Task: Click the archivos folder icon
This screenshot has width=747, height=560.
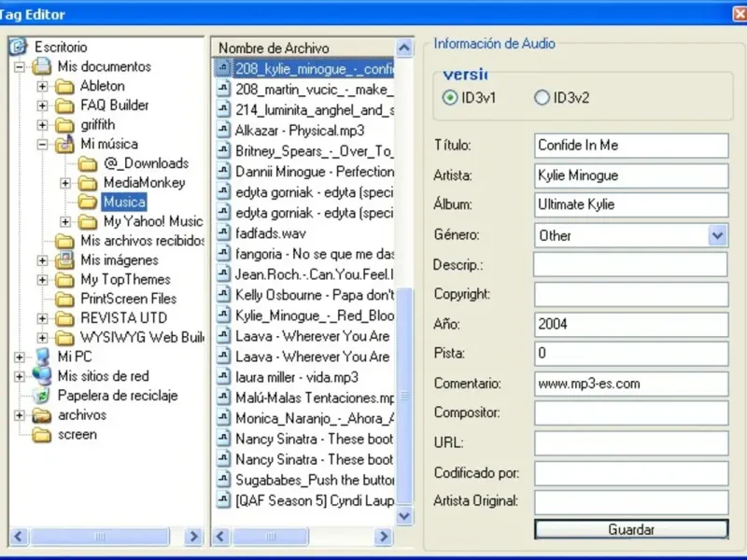Action: 41,415
